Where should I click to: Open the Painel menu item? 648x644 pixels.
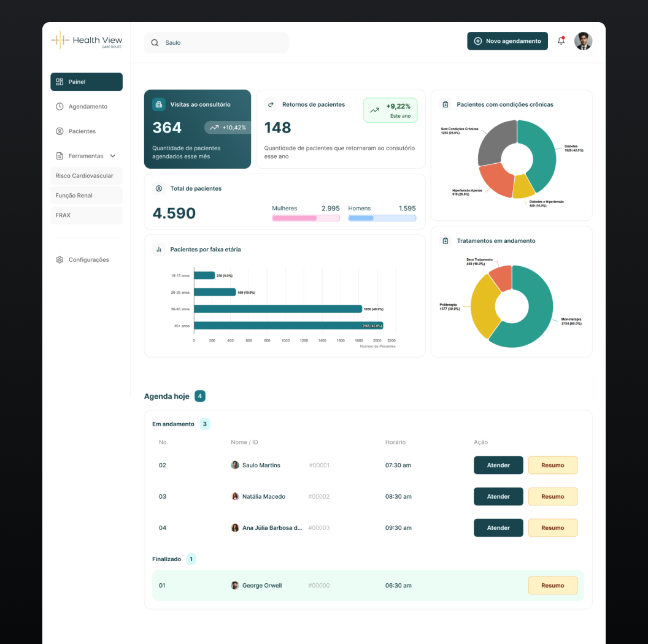click(x=87, y=82)
